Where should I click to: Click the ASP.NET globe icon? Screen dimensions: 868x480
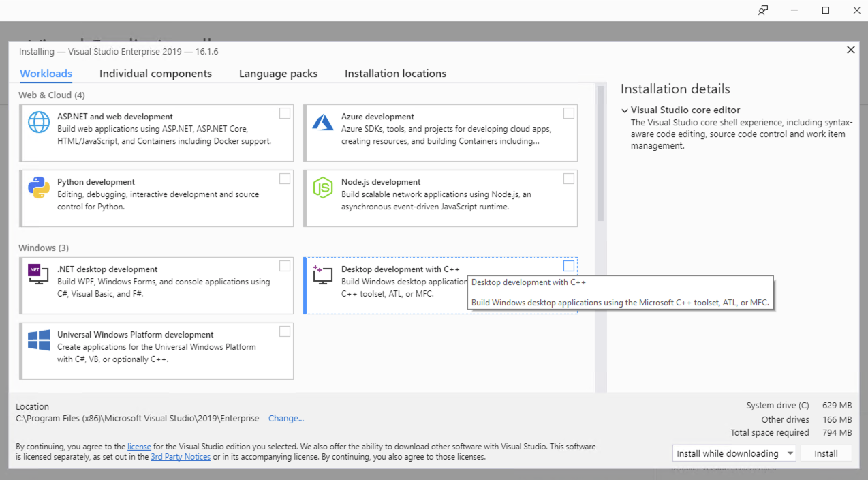pos(39,122)
